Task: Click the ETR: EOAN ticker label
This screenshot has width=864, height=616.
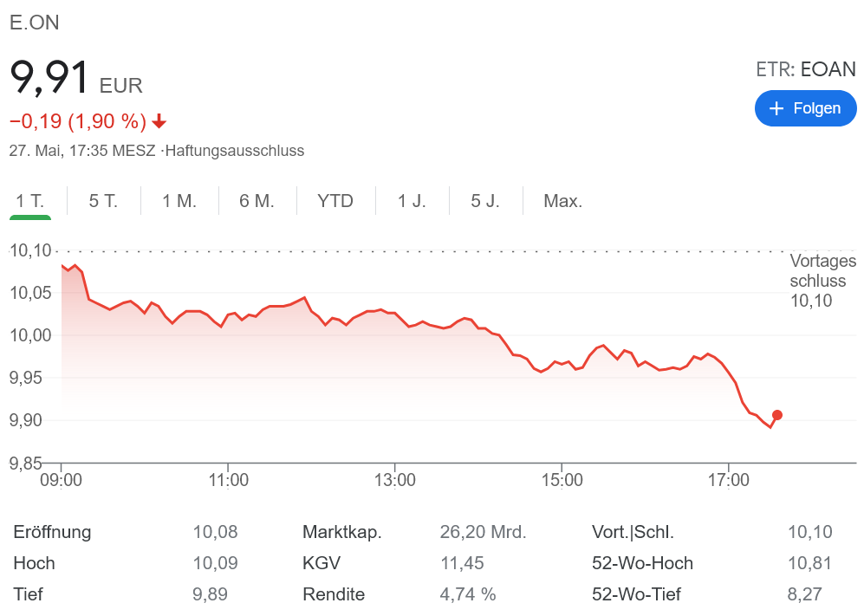Action: click(x=805, y=70)
